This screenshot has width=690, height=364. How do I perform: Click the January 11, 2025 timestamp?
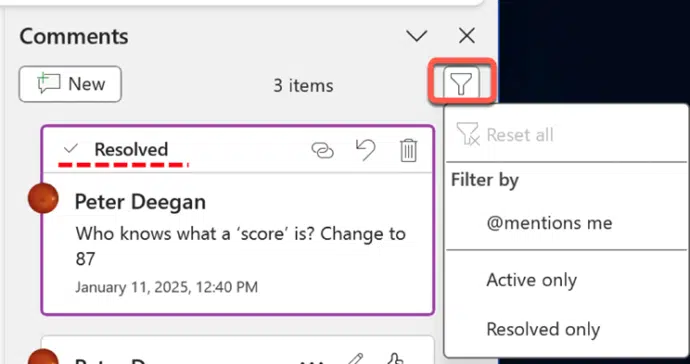(x=166, y=287)
